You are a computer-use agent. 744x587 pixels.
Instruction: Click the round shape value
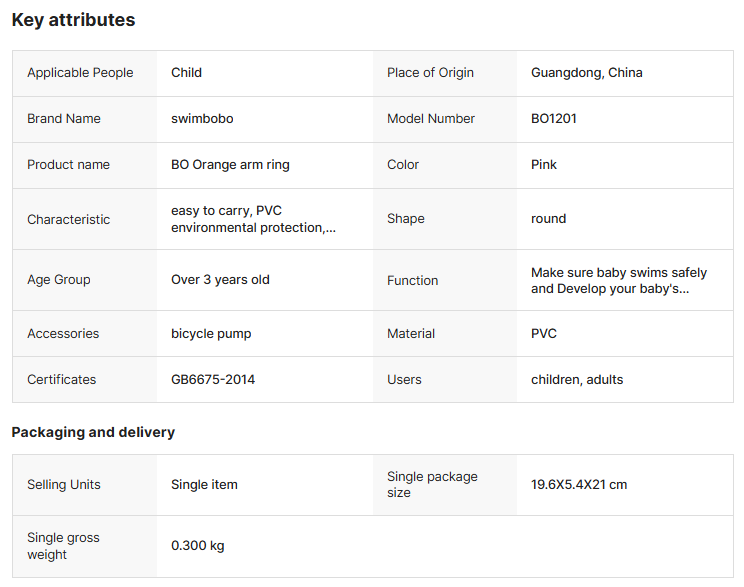548,219
